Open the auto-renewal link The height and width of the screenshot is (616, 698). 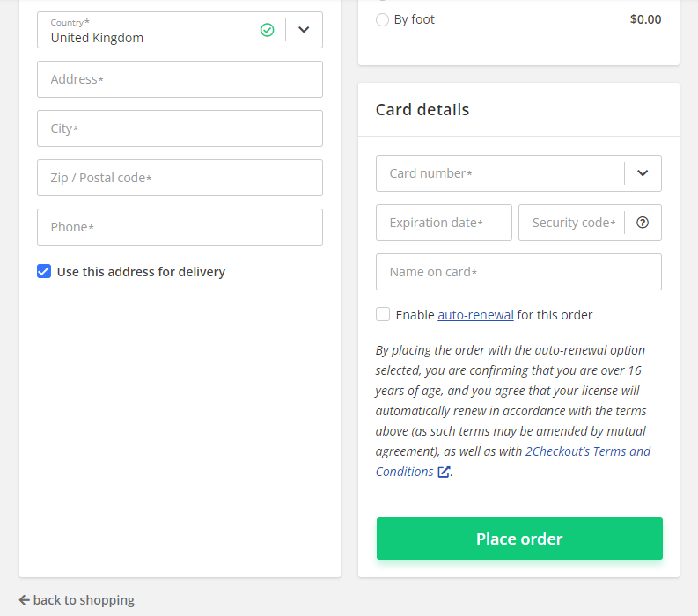pyautogui.click(x=475, y=315)
